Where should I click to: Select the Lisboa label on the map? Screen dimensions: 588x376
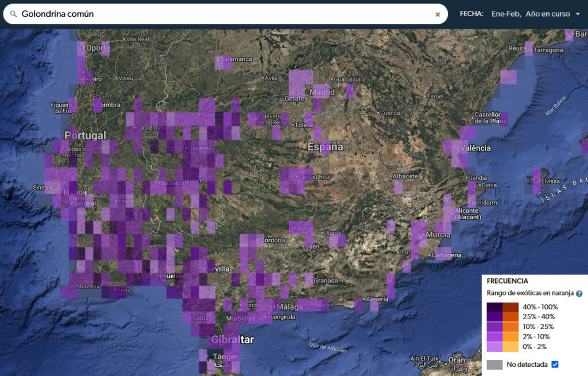pos(75,192)
